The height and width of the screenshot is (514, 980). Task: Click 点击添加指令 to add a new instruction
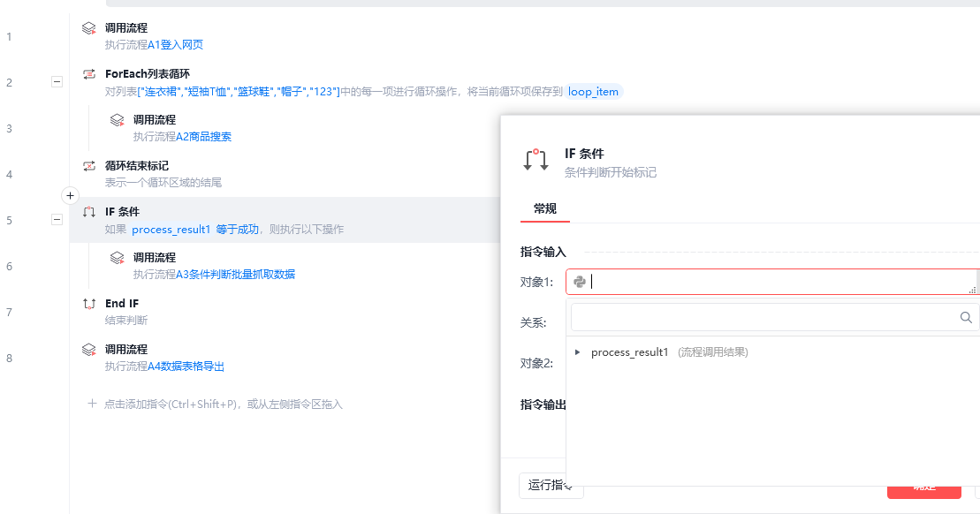223,404
